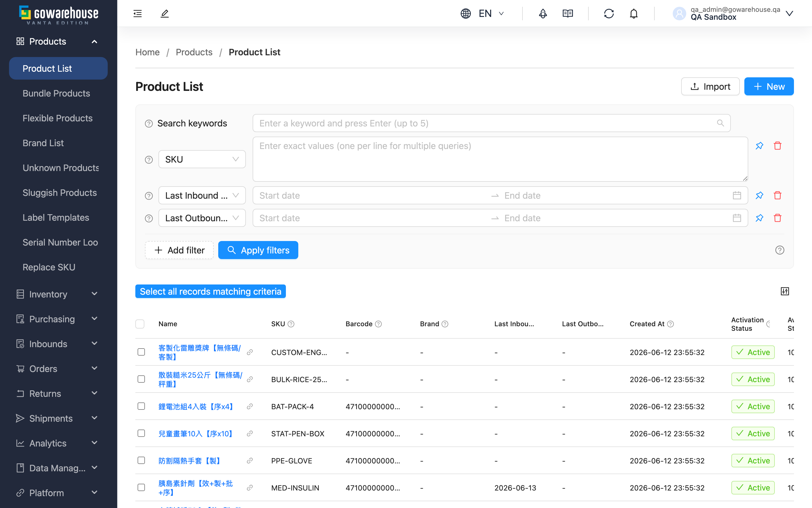The image size is (812, 508).
Task: Click the Products breadcrumb link
Action: (x=194, y=52)
